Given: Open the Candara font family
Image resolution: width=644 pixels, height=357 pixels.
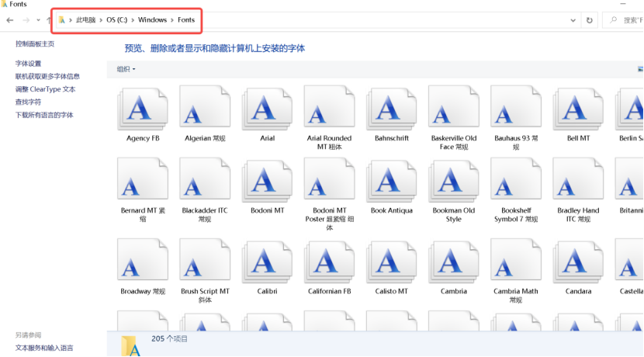Looking at the screenshot, I should (578, 262).
